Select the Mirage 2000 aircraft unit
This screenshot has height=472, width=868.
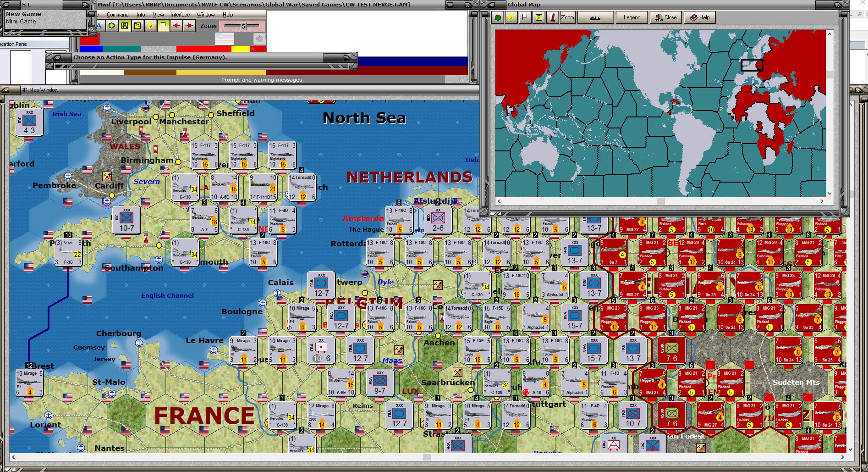[321, 416]
